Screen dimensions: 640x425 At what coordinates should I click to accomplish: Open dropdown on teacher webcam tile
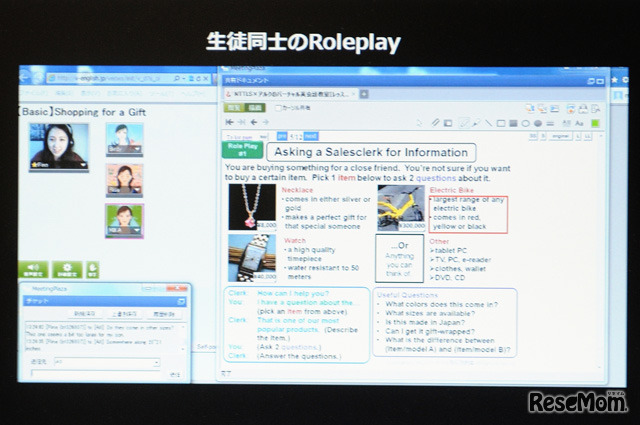pos(84,165)
